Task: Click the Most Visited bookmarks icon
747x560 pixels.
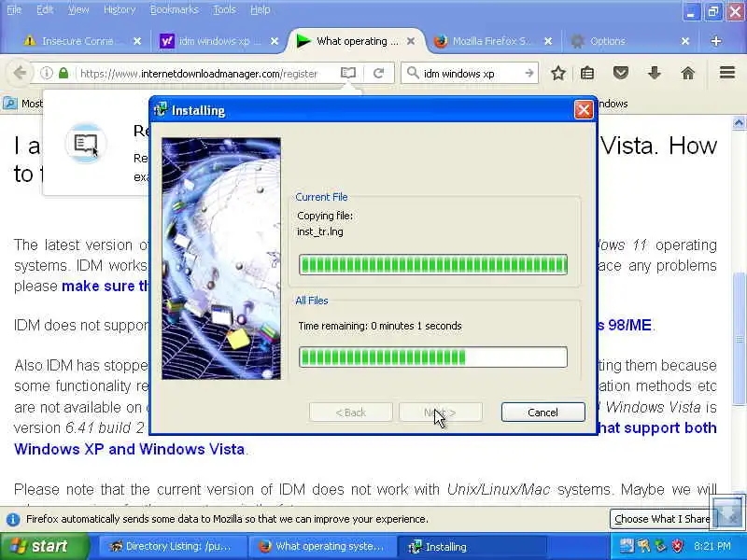Action: point(10,104)
